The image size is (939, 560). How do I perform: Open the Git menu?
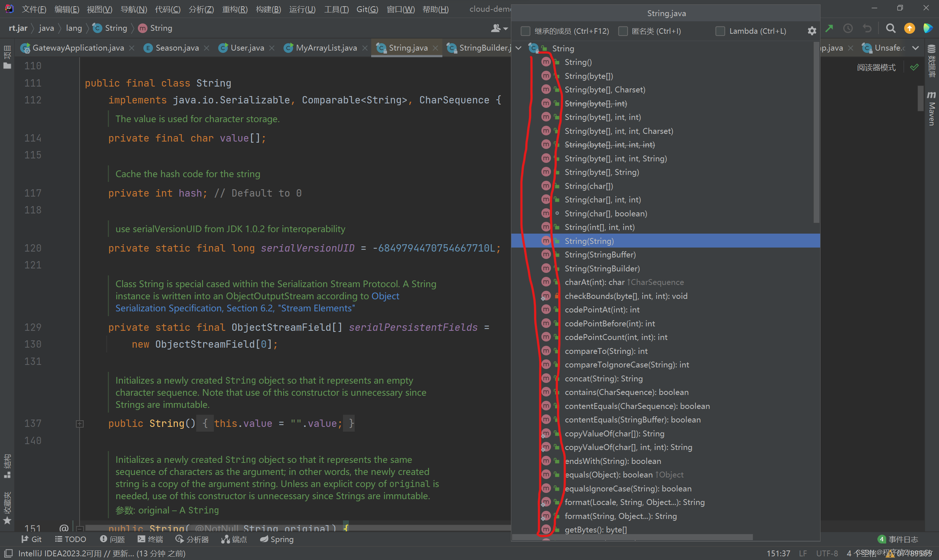367,9
